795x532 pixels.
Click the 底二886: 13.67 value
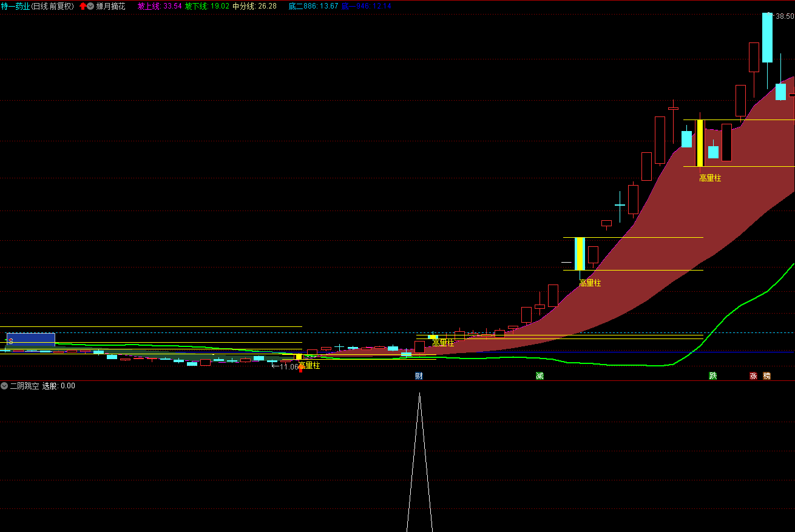point(313,6)
